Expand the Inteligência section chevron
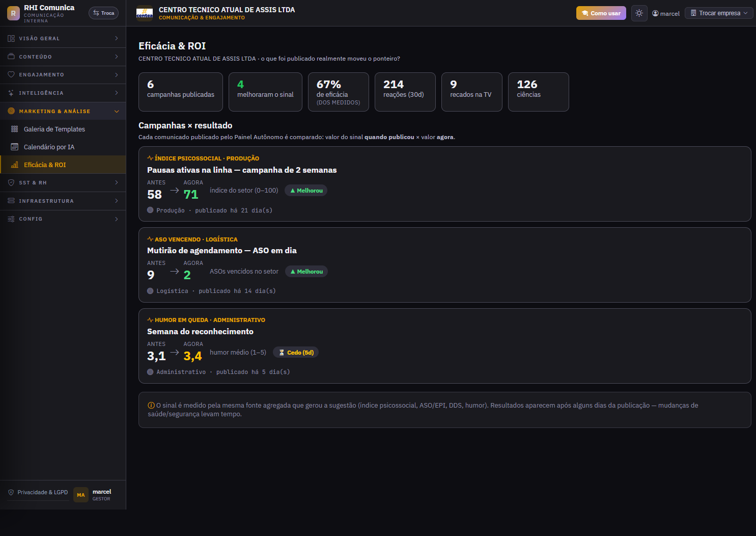This screenshot has height=536, width=756. [x=117, y=93]
